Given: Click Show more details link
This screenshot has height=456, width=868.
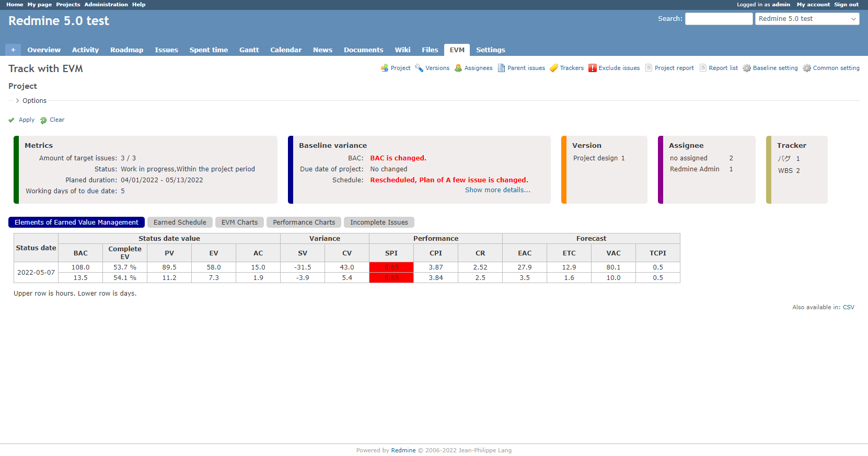Looking at the screenshot, I should (497, 190).
